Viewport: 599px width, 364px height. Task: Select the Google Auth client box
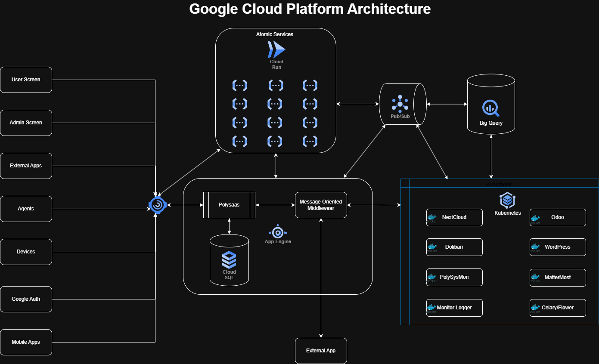[26, 299]
